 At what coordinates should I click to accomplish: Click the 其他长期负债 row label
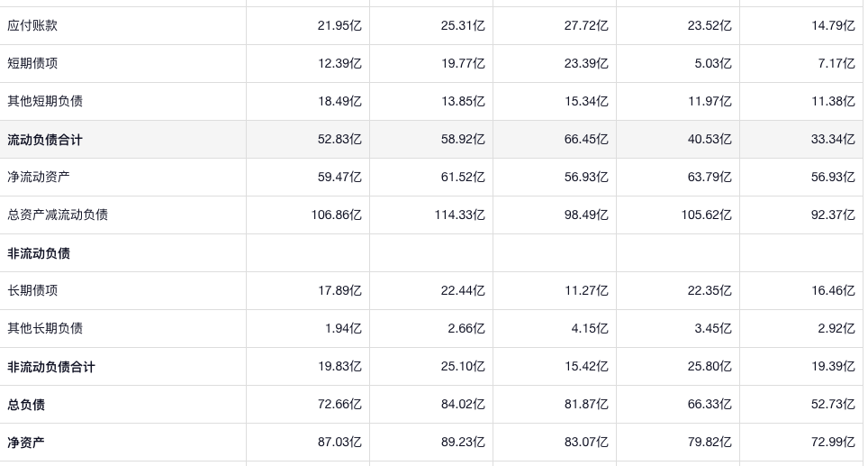pyautogui.click(x=45, y=328)
